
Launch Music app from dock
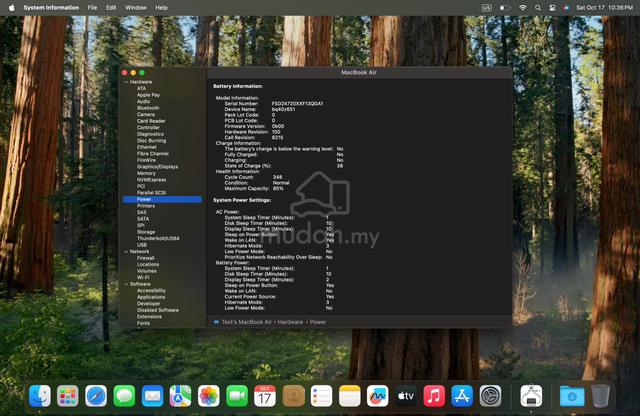click(434, 396)
